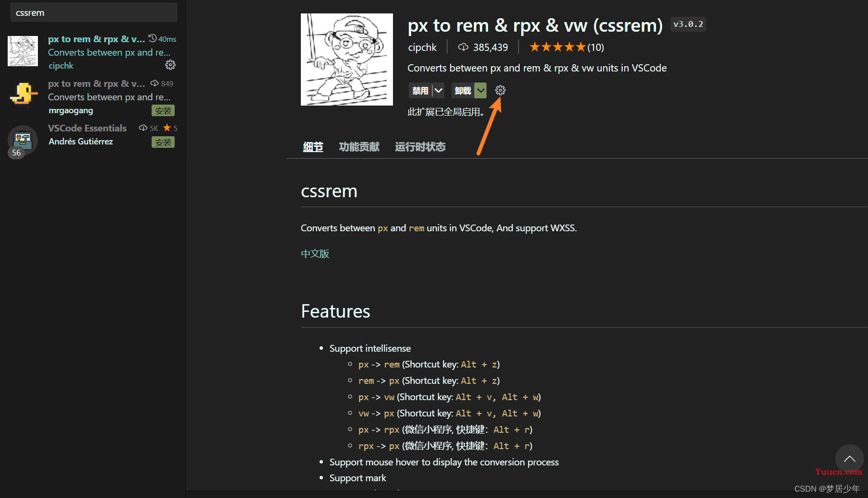Click 'Support intellisense' bullet item

click(370, 348)
